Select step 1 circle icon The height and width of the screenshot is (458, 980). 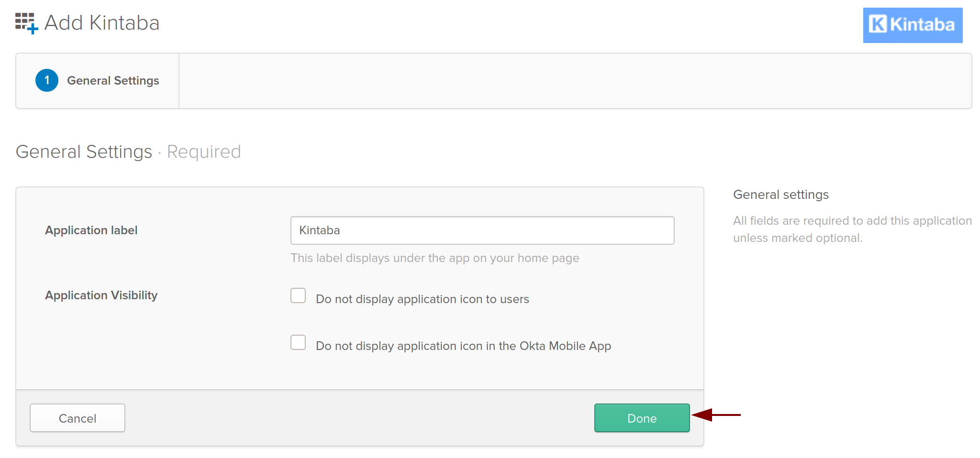click(x=47, y=80)
